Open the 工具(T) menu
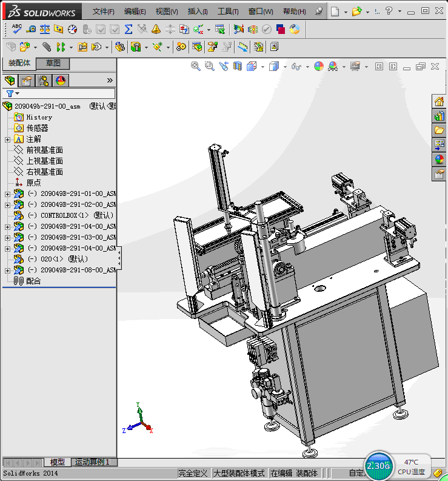The image size is (448, 481). [228, 12]
